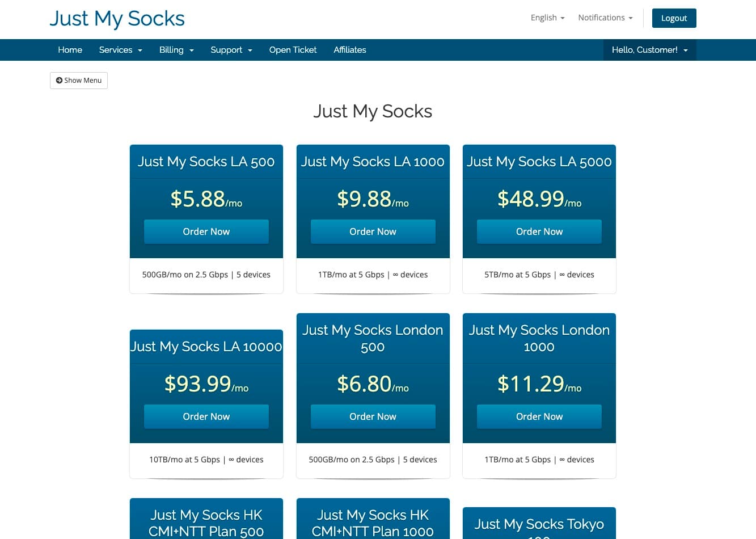Open the Billing menu

[x=176, y=50]
